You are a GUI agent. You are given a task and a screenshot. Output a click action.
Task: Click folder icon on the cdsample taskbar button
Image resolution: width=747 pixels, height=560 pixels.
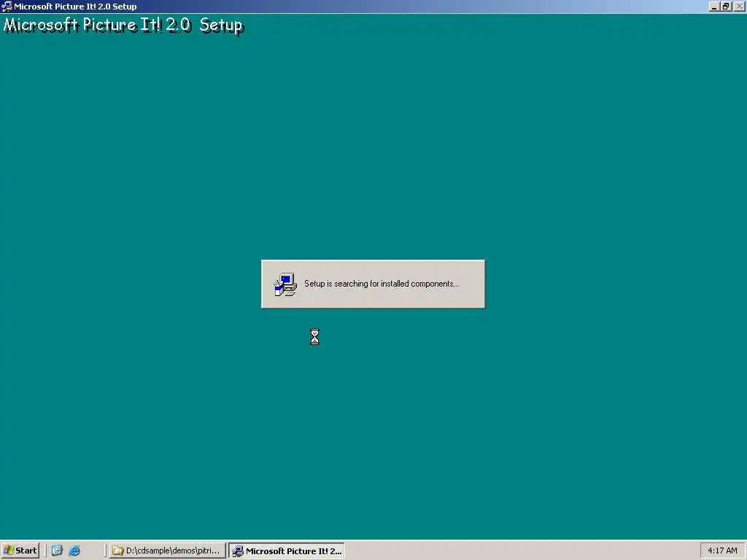point(117,551)
